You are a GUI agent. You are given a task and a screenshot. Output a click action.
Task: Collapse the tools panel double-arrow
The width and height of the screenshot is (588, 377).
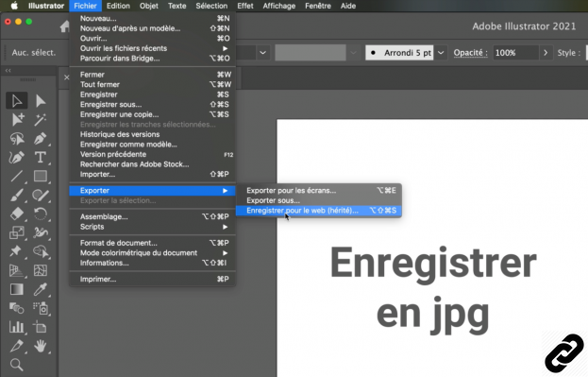pyautogui.click(x=8, y=70)
